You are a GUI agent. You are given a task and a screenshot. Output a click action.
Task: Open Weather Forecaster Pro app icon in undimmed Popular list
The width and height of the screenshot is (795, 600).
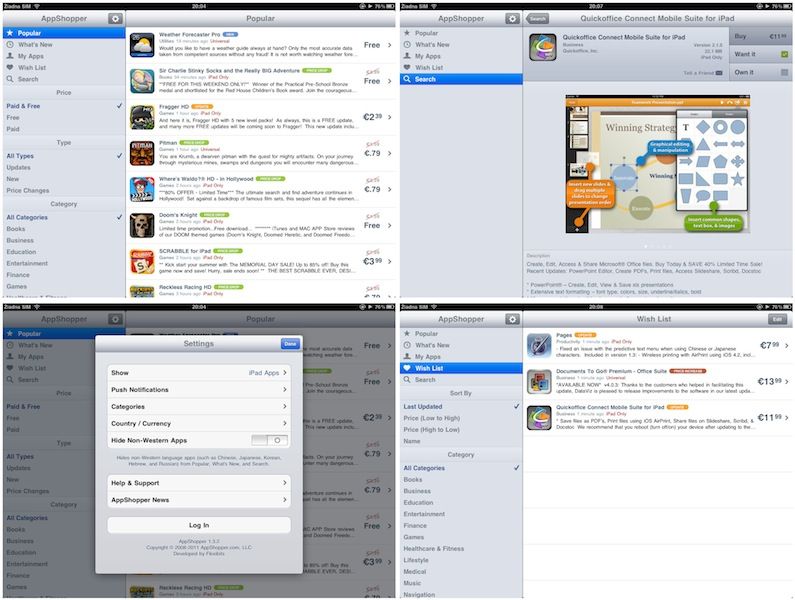(x=142, y=45)
